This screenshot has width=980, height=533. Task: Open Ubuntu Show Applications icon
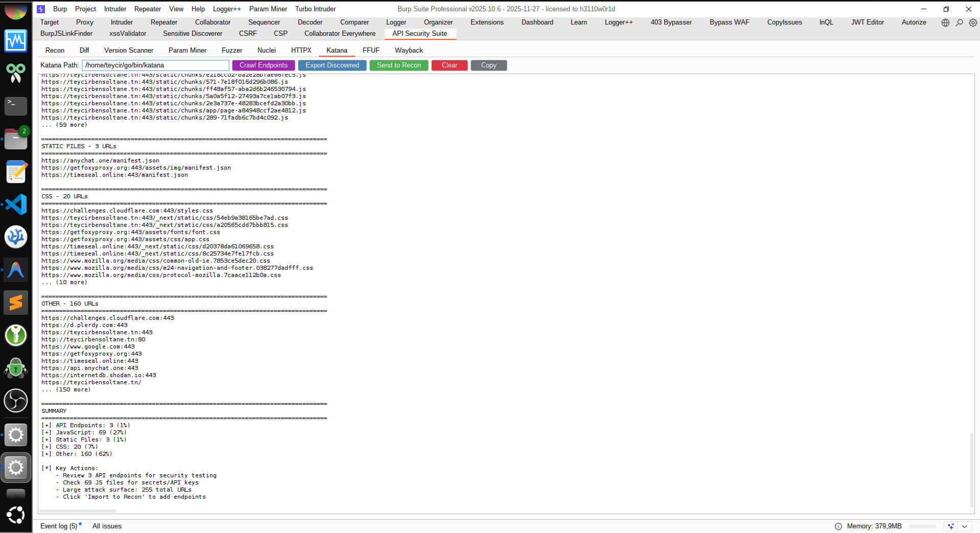tap(16, 515)
